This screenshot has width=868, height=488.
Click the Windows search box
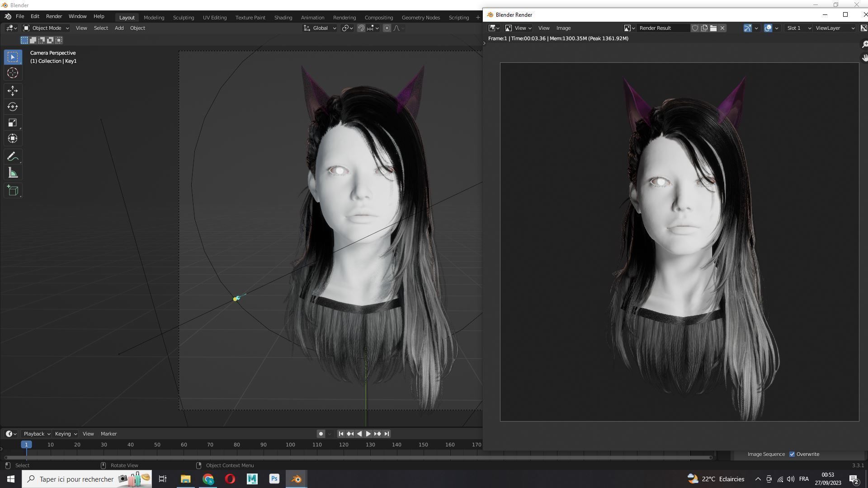tap(87, 479)
